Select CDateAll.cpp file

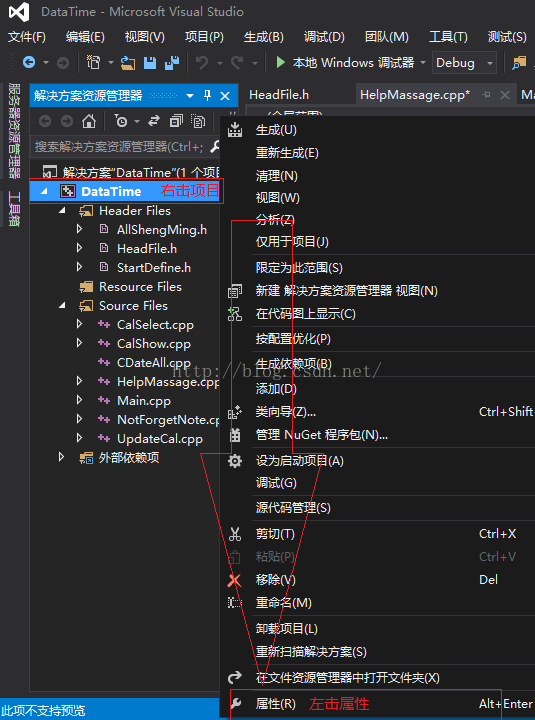pyautogui.click(x=153, y=362)
